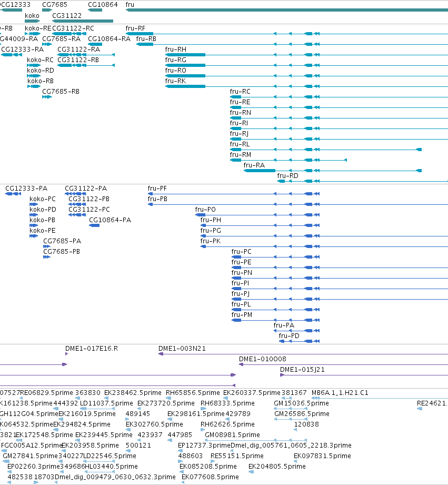Select EST 'EK260337.5prime'
Viewport: 448px width, 485px height.
pos(252,393)
